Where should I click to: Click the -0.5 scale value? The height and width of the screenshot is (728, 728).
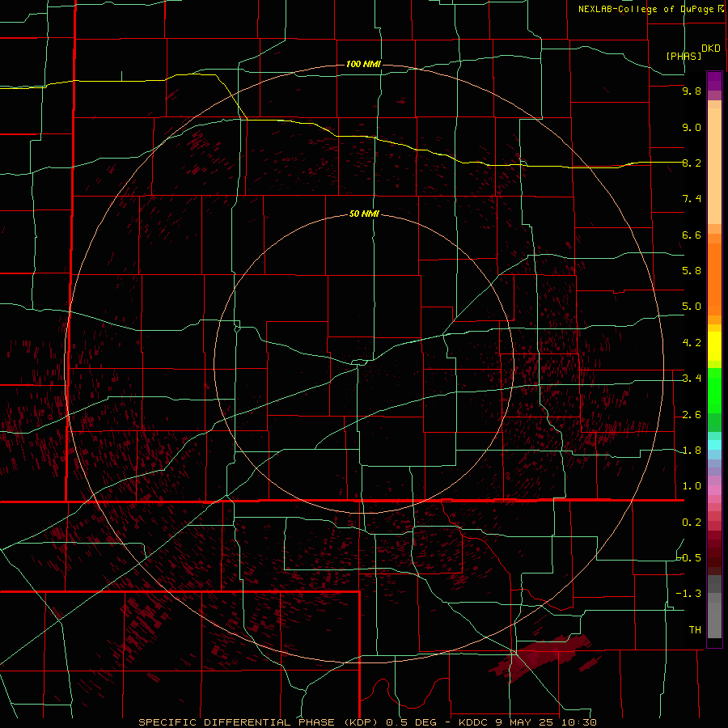point(689,557)
